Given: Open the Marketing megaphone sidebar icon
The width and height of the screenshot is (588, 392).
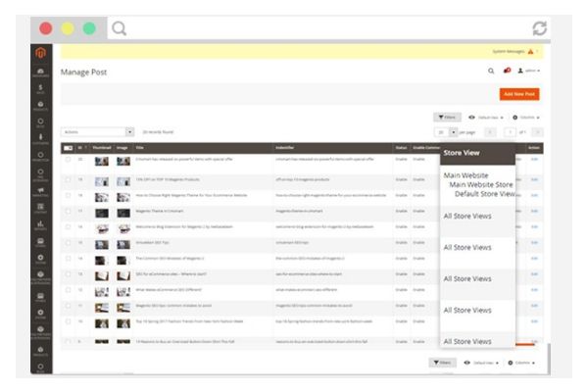Looking at the screenshot, I should (x=40, y=190).
